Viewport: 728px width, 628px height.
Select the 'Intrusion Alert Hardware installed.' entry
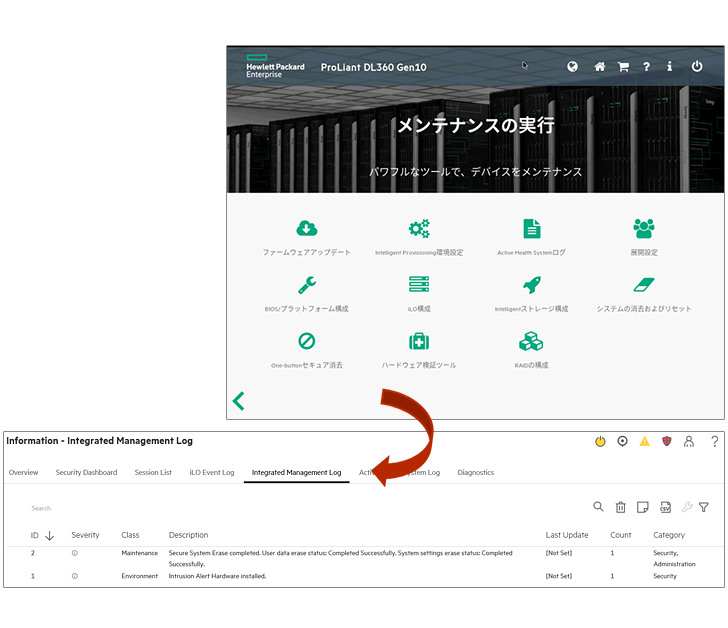364,576
